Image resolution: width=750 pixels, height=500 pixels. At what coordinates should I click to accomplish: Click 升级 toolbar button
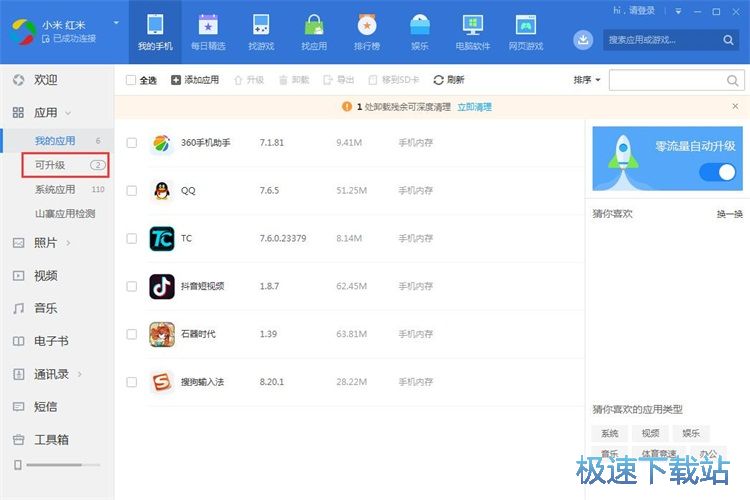[x=249, y=80]
